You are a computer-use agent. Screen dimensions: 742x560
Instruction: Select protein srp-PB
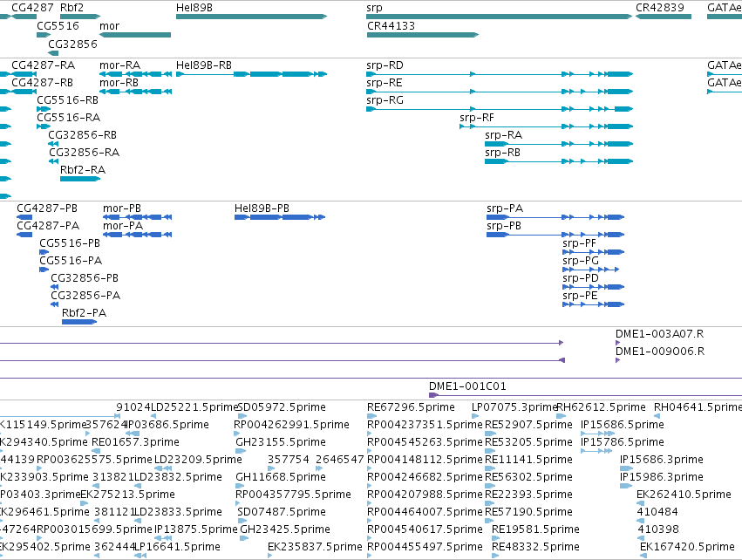pyautogui.click(x=504, y=226)
